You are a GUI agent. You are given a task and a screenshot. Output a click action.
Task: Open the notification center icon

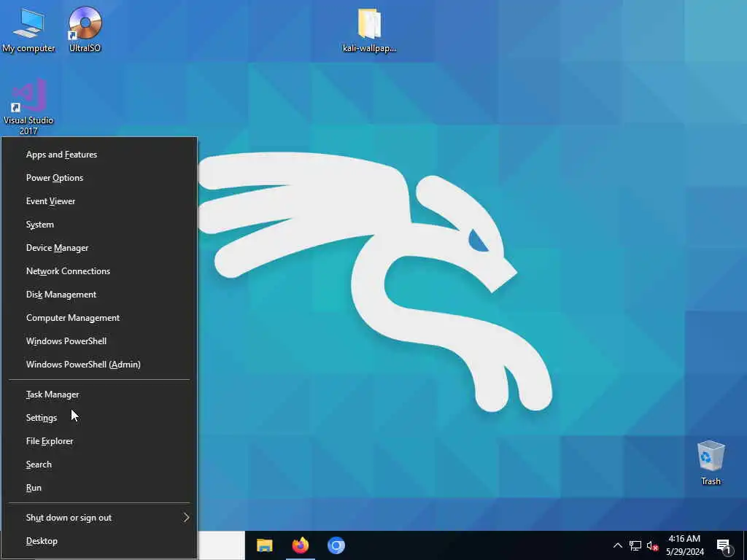pos(724,546)
